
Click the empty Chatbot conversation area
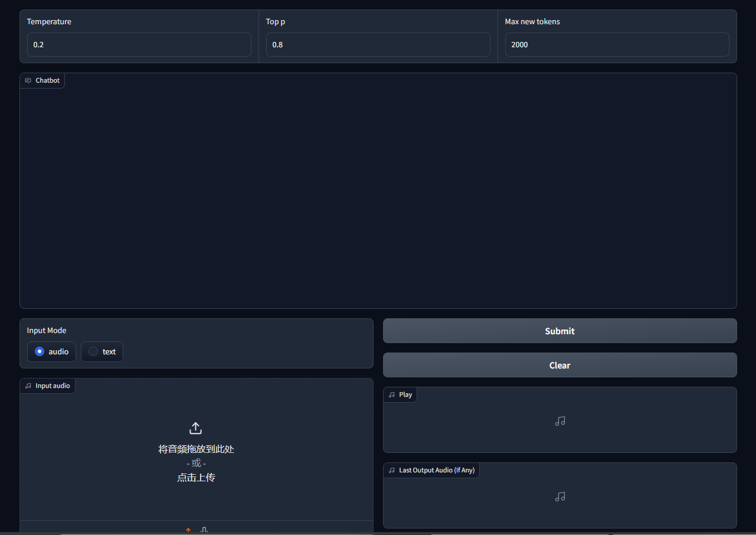[378, 195]
